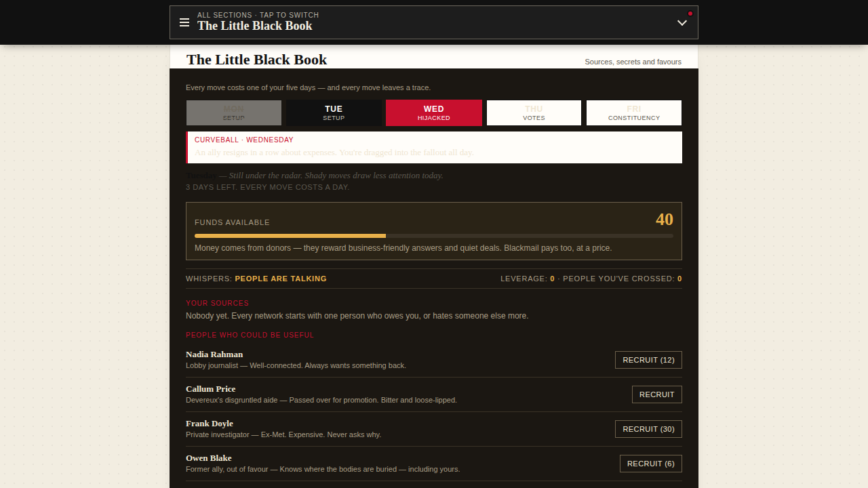Select the TUE setup day tab
868x488 pixels.
click(334, 113)
